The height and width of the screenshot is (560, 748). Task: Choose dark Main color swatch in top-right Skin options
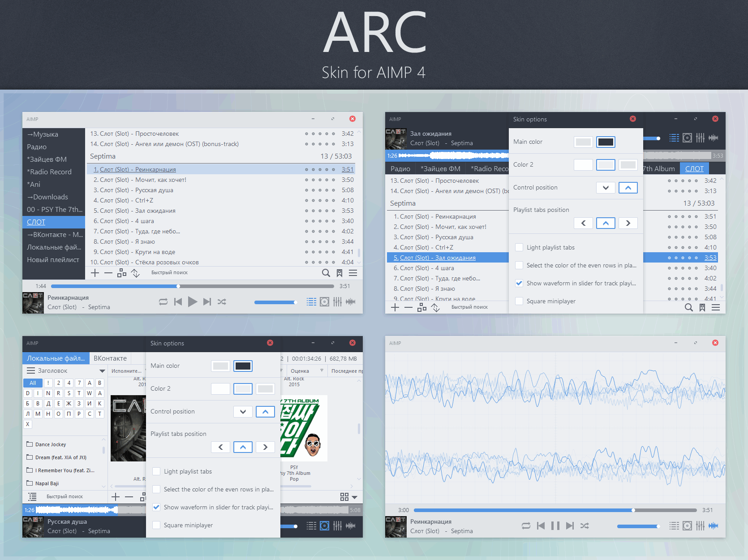tap(606, 142)
